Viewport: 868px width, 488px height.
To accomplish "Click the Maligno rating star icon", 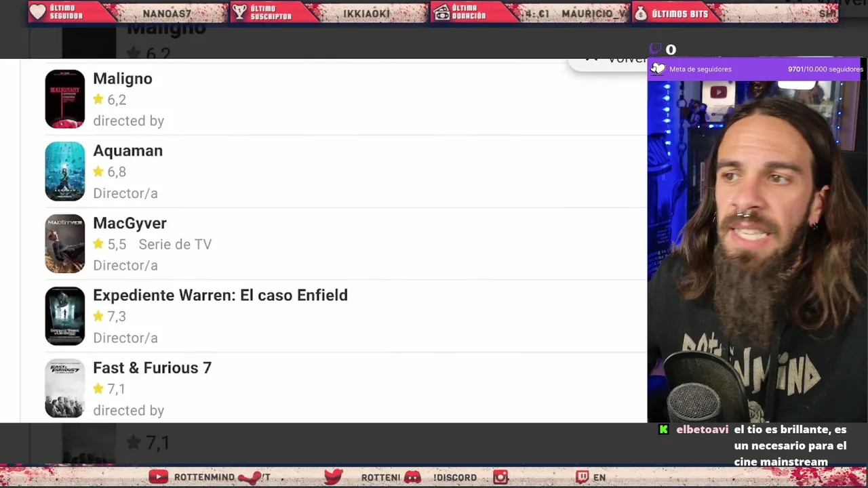I will point(98,99).
